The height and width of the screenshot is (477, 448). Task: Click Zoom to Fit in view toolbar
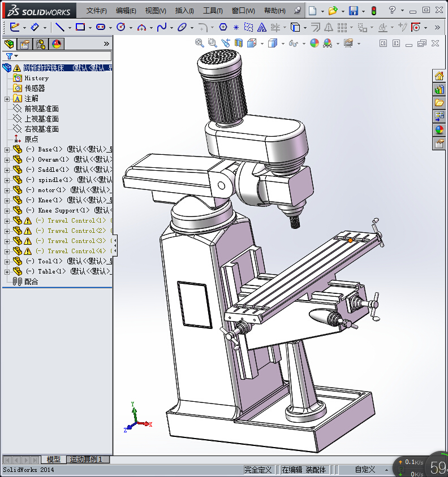(199, 43)
